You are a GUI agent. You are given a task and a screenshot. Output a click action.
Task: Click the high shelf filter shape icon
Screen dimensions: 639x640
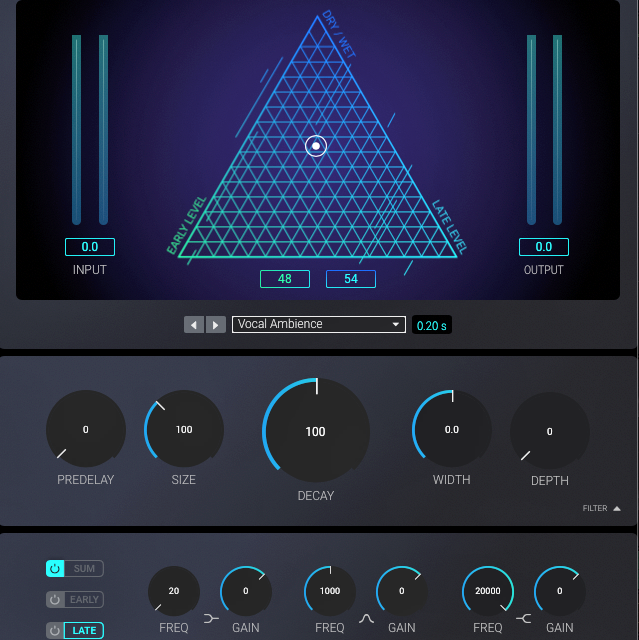coord(523,619)
